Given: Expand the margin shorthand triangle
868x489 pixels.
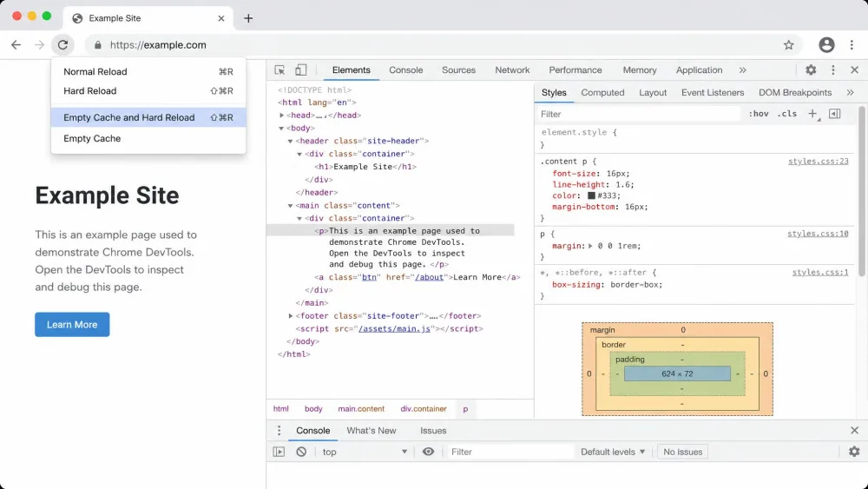Looking at the screenshot, I should pos(590,246).
